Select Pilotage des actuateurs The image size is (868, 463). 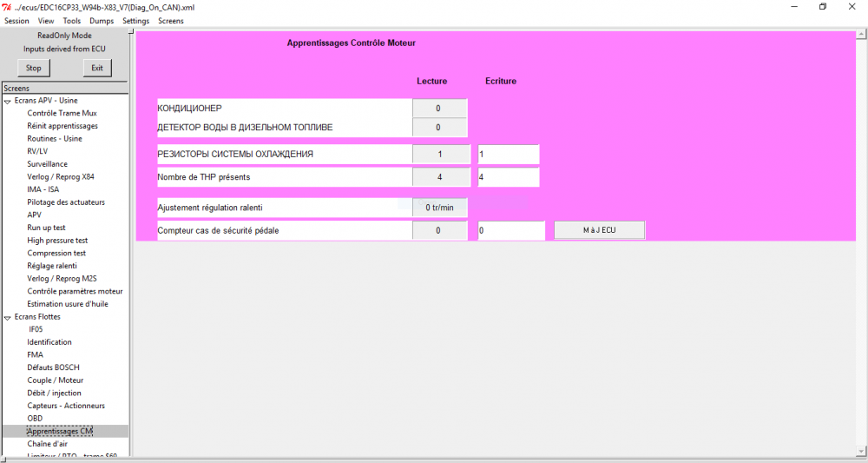tap(66, 202)
